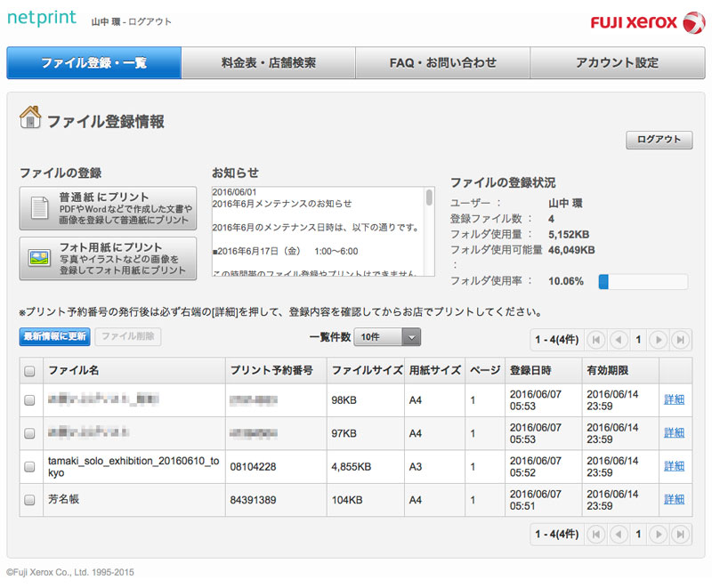The height and width of the screenshot is (588, 712).
Task: Open the 一覧件数 10件 dropdown
Action: (x=387, y=337)
